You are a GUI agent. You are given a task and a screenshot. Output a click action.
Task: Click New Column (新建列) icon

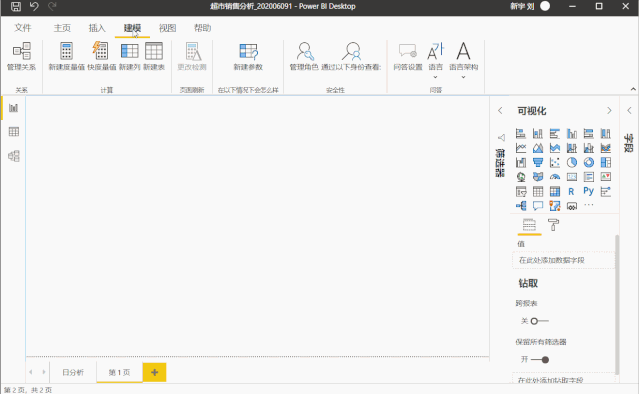pos(130,51)
